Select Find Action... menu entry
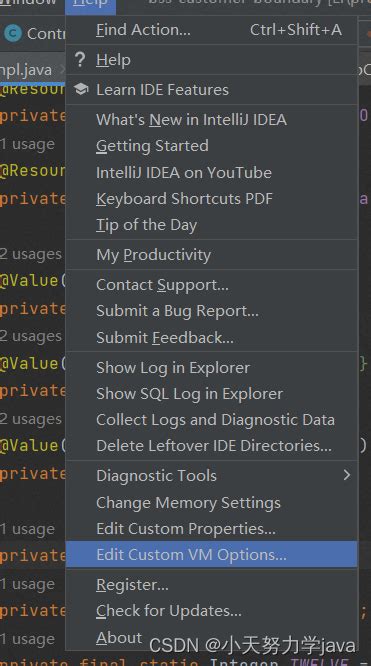This screenshot has height=666, width=371. pyautogui.click(x=212, y=30)
